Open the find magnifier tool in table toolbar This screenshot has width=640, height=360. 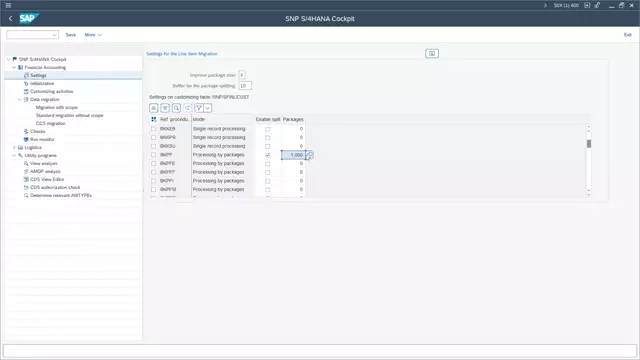[176, 108]
